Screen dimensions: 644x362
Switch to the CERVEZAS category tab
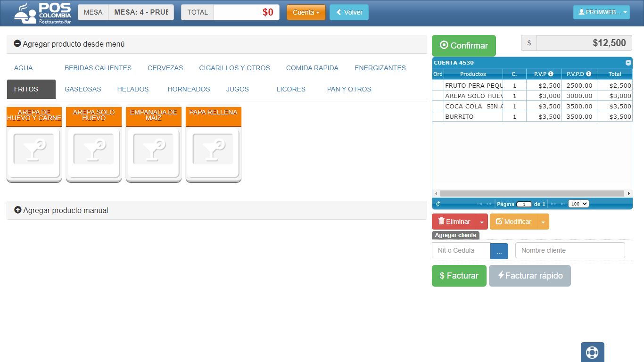pos(165,68)
